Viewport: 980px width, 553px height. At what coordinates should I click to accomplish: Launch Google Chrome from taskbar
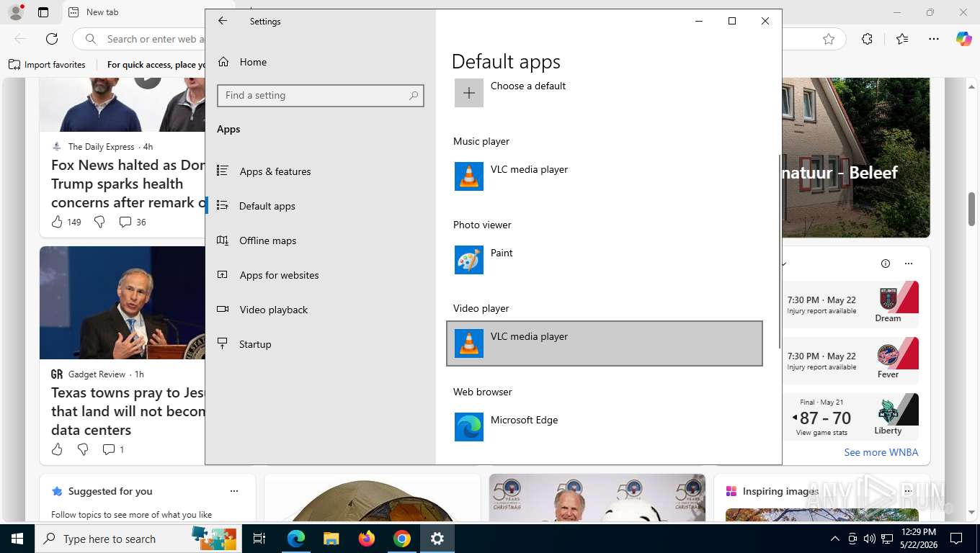[402, 539]
